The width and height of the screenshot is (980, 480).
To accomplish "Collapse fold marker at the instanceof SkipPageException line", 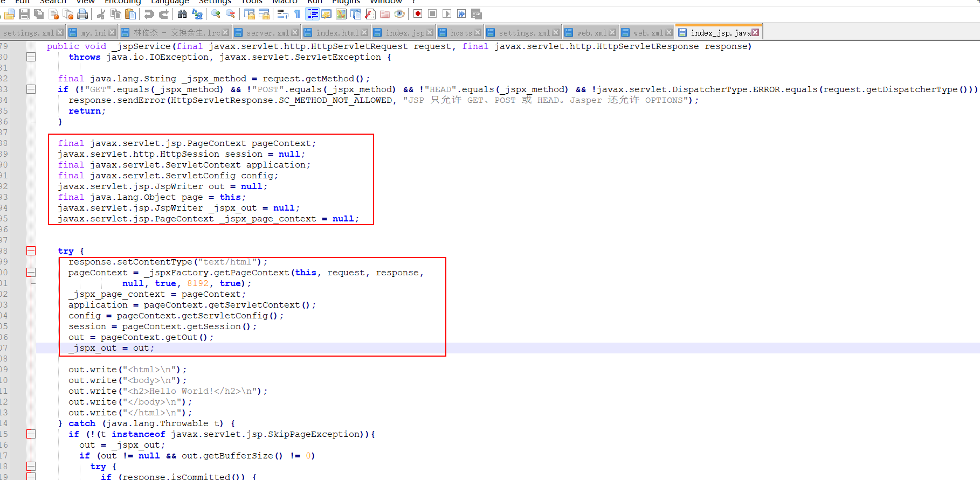I will 31,434.
